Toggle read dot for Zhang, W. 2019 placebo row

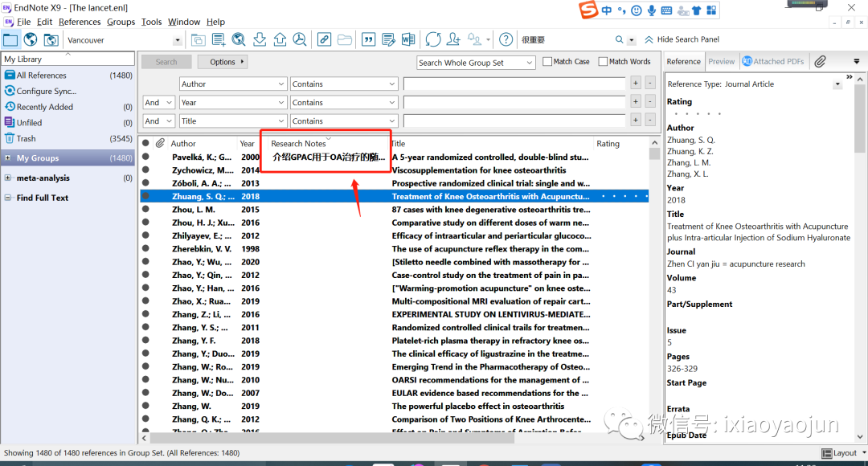click(x=145, y=406)
